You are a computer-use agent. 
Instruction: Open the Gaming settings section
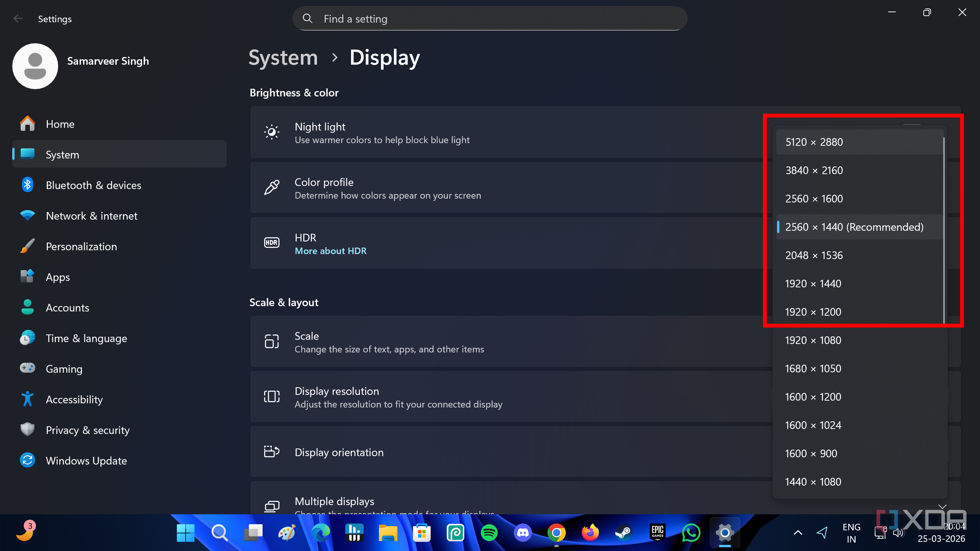click(x=119, y=369)
